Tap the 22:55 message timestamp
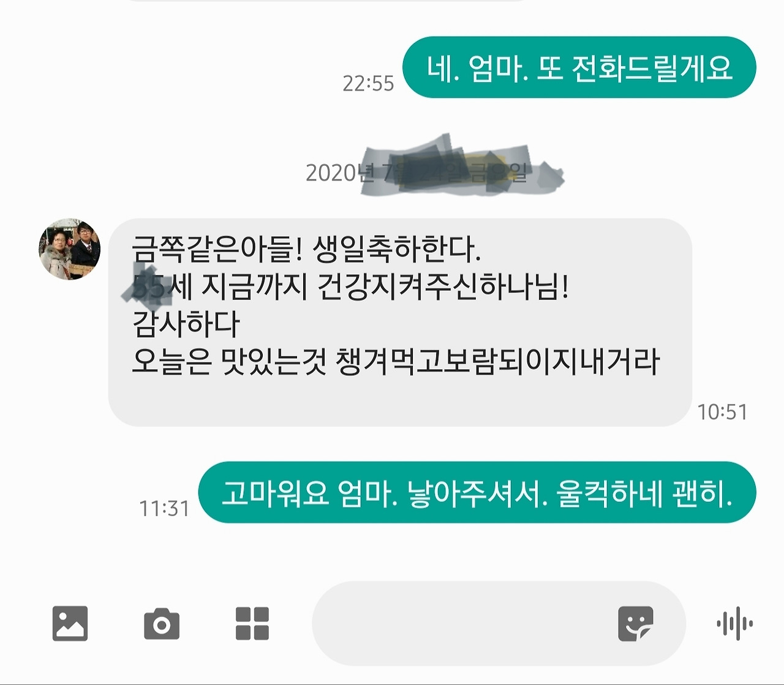 368,83
